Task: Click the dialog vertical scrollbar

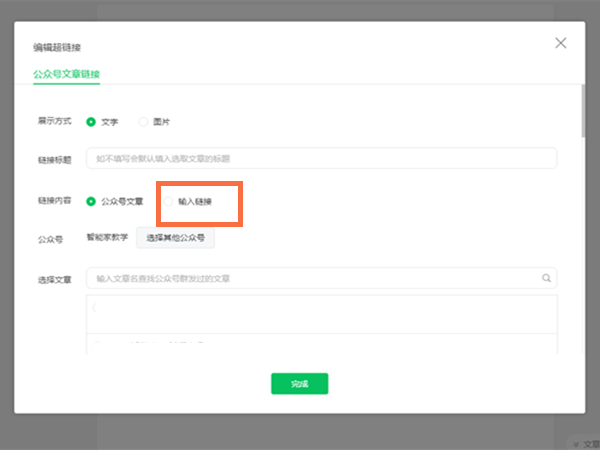Action: point(583,111)
